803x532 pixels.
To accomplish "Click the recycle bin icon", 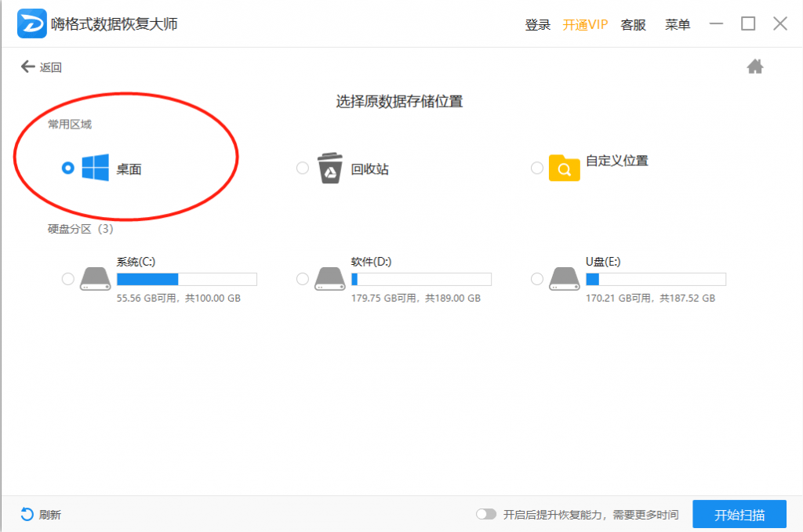I will click(330, 168).
